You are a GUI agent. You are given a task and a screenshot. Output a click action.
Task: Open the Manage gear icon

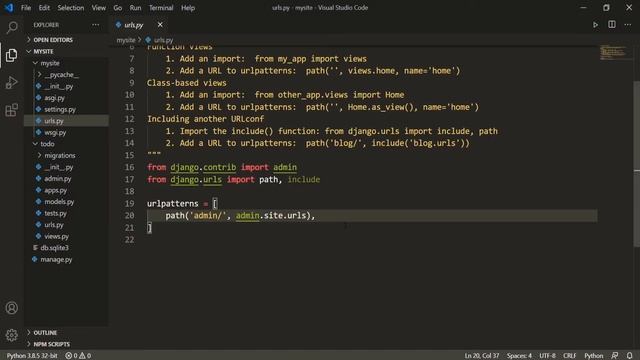tap(11, 335)
